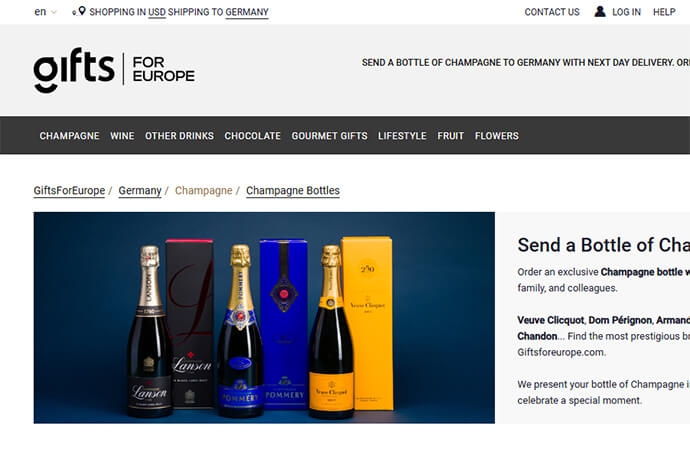Image resolution: width=690 pixels, height=455 pixels.
Task: Go to GiftsForEurope breadcrumb link
Action: [x=70, y=191]
